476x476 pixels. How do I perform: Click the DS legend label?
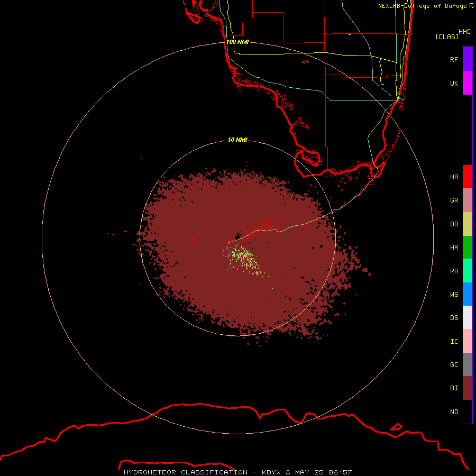454,317
